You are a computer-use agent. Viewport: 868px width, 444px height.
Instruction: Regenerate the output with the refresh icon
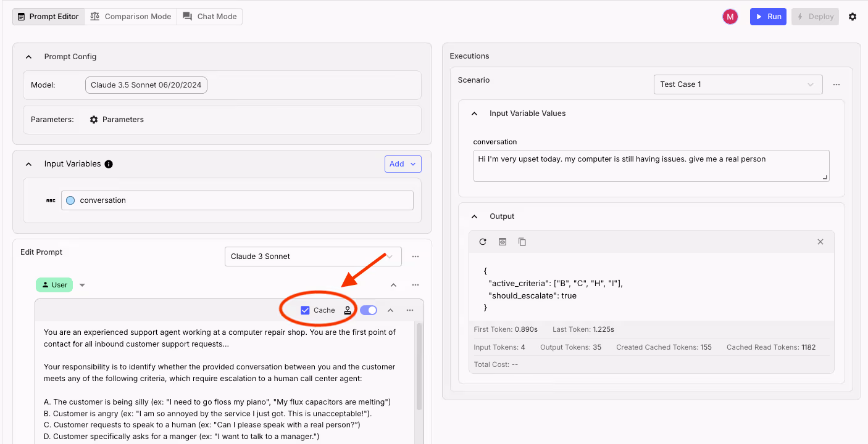[483, 242]
